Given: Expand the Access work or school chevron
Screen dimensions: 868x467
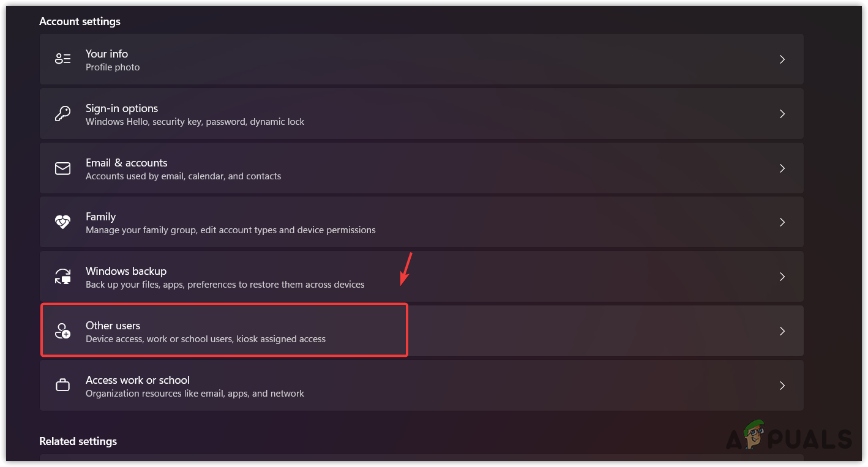Looking at the screenshot, I should click(782, 386).
